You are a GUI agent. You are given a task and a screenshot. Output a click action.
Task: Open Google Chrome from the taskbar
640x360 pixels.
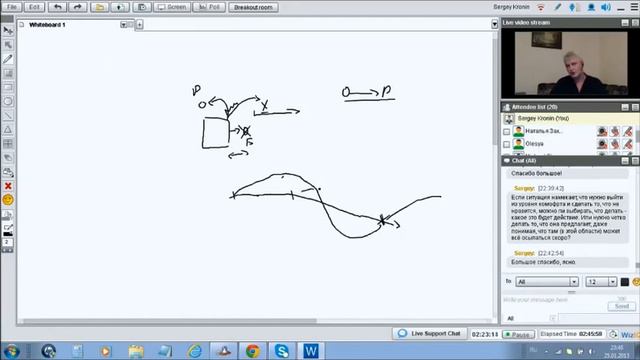[x=252, y=351]
